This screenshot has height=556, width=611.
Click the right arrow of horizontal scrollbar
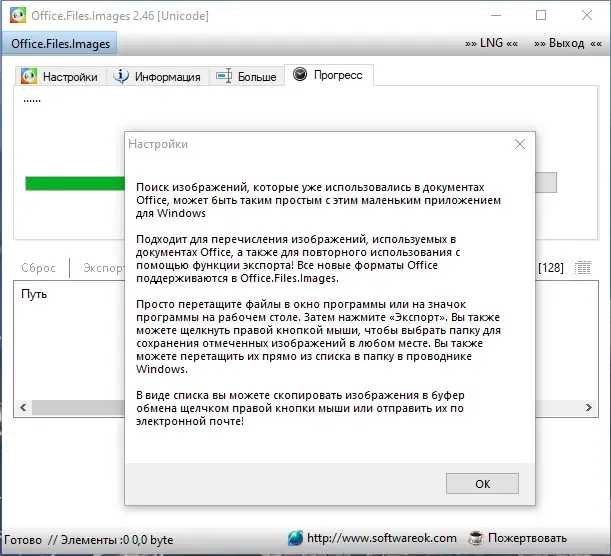click(589, 408)
